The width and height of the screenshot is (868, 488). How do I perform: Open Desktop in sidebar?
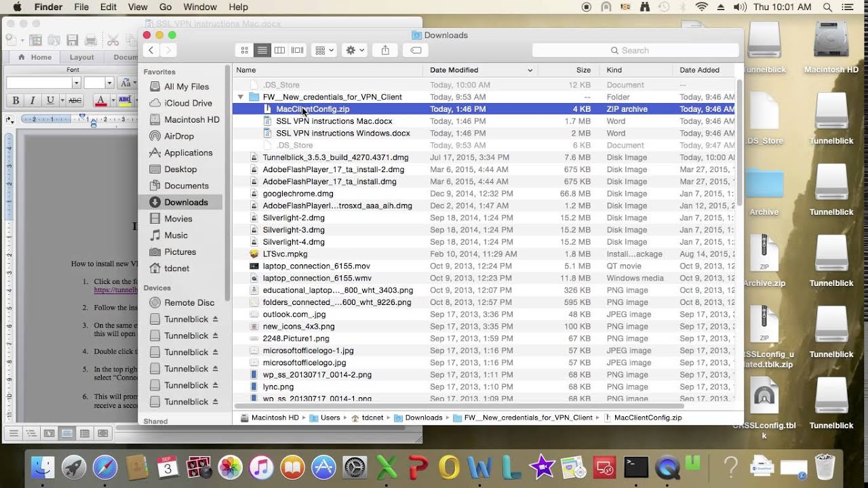(x=180, y=169)
